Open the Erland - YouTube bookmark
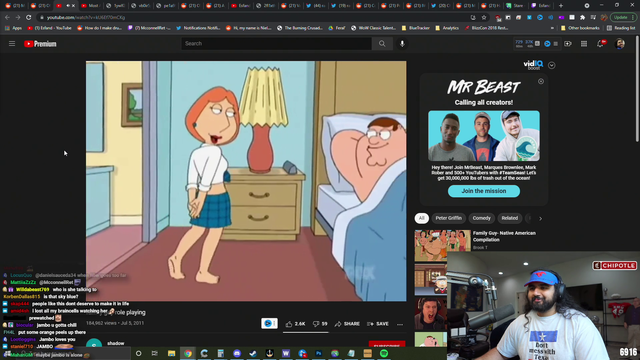 pyautogui.click(x=49, y=28)
